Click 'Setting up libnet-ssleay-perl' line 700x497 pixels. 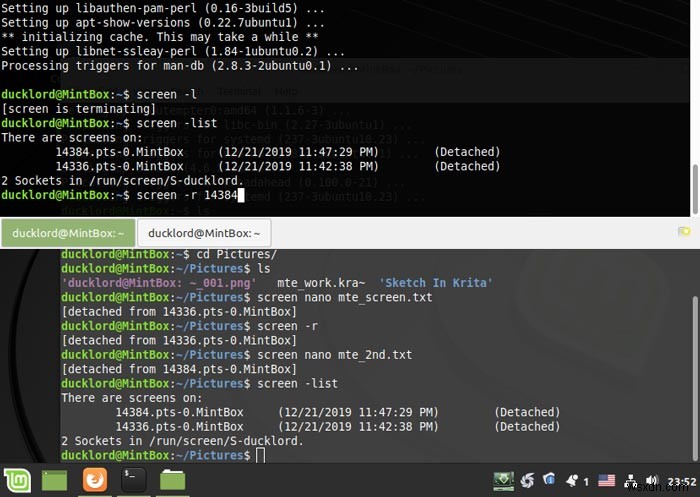(173, 52)
